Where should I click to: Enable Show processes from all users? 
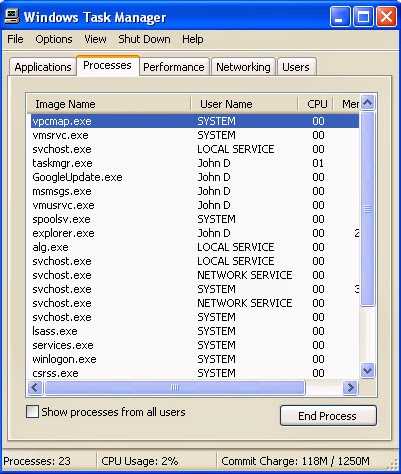click(32, 411)
